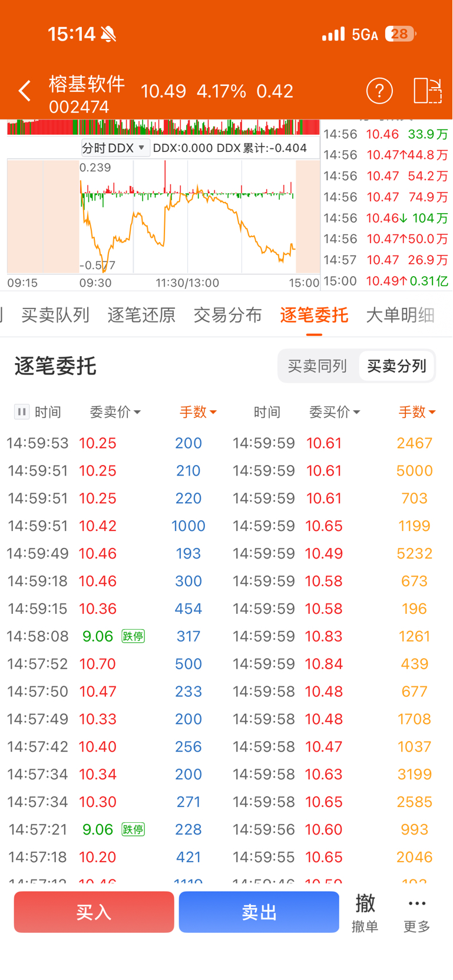Tap sell order at 14:59:18

(113, 581)
